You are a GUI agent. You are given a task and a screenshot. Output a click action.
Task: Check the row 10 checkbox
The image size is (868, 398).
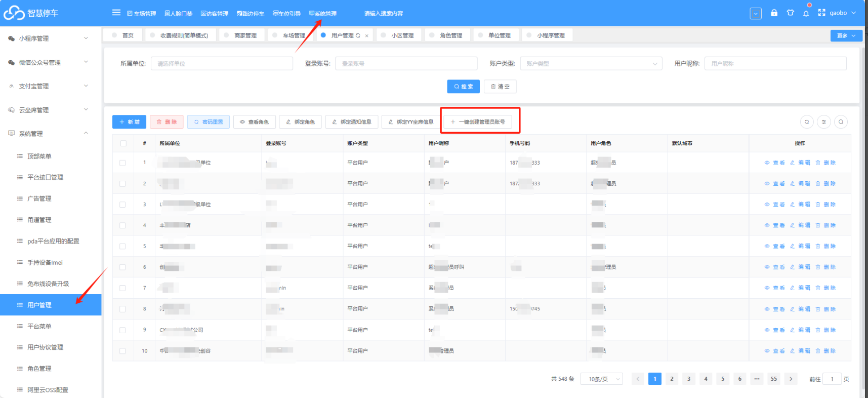pos(122,351)
